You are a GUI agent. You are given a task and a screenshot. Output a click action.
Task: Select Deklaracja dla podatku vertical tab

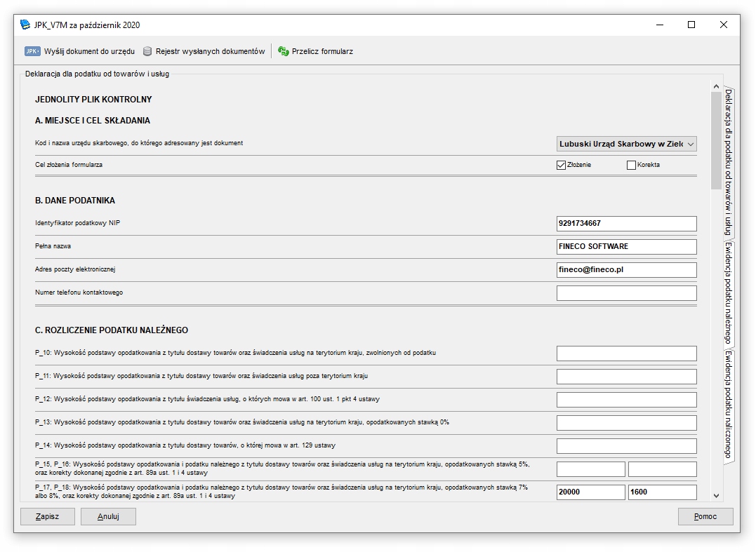pos(728,161)
